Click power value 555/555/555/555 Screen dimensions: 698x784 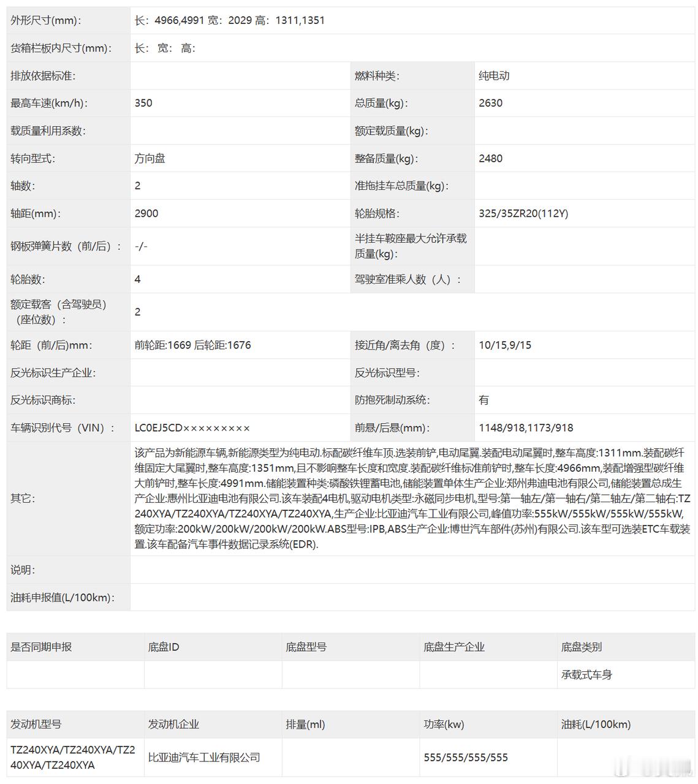(x=466, y=757)
